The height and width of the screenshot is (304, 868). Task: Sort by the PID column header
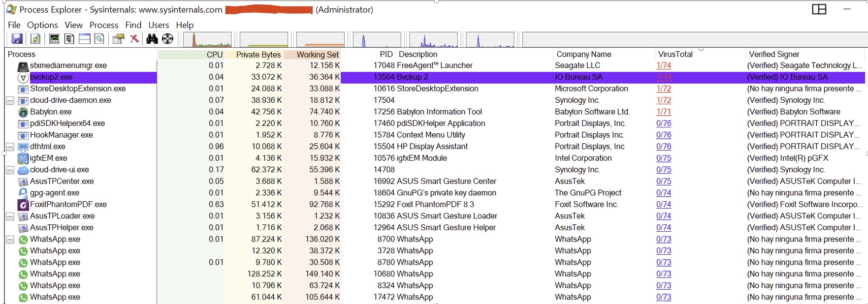point(369,54)
